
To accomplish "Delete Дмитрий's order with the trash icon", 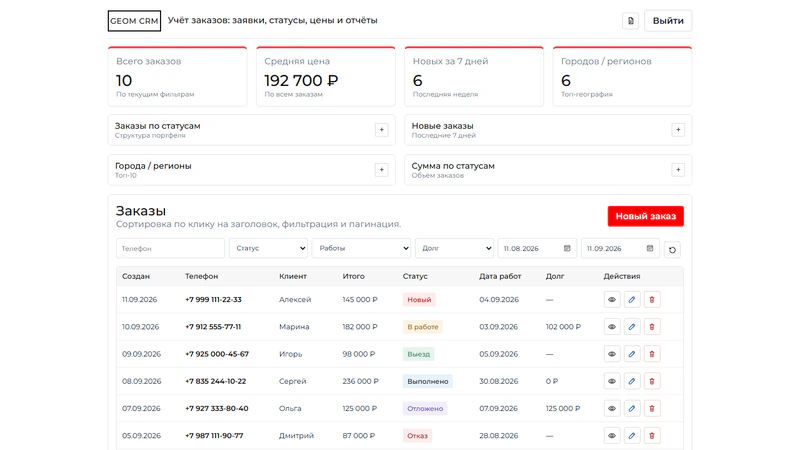I will coord(652,436).
